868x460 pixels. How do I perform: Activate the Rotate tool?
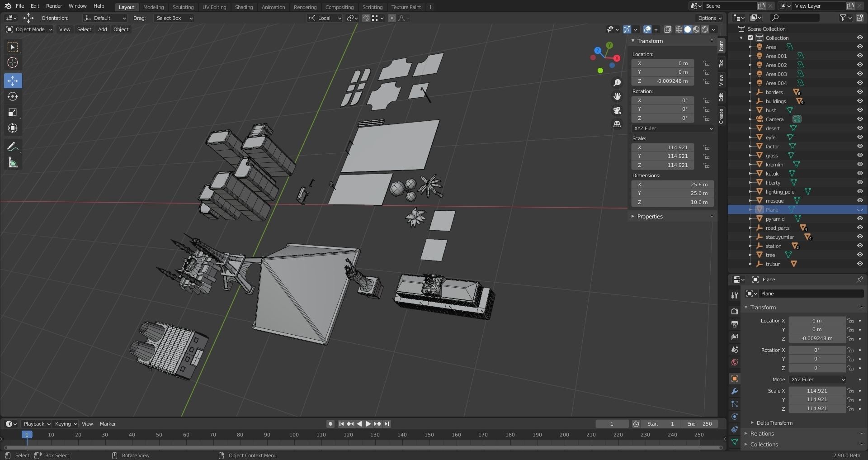coord(13,96)
